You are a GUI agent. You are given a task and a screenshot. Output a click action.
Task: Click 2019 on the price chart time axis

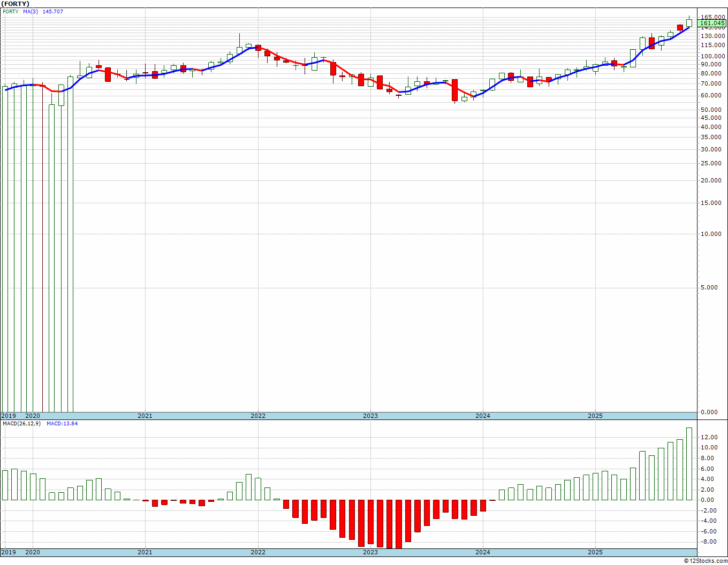pos(8,416)
